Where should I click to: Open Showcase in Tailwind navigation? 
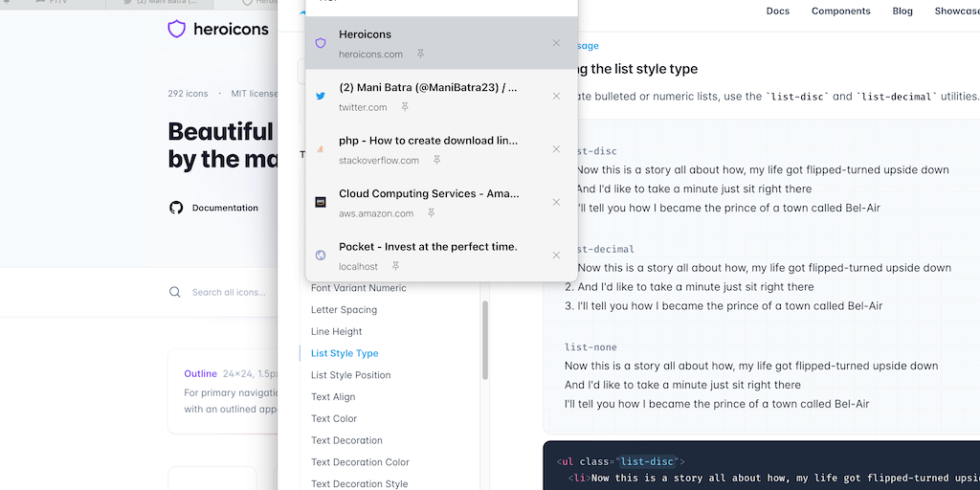(x=957, y=11)
